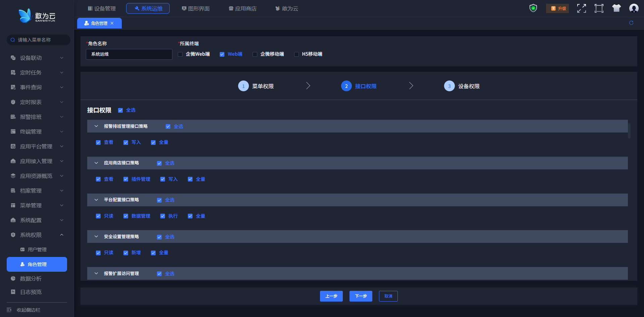
Task: Click the permission list vertical scrollbar
Action: point(629,131)
